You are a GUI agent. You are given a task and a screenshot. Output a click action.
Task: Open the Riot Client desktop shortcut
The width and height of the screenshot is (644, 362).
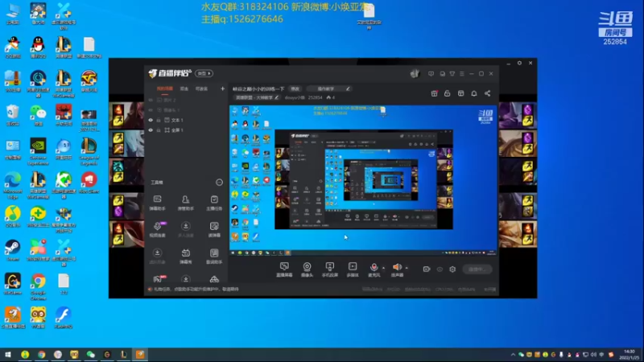coord(89,183)
